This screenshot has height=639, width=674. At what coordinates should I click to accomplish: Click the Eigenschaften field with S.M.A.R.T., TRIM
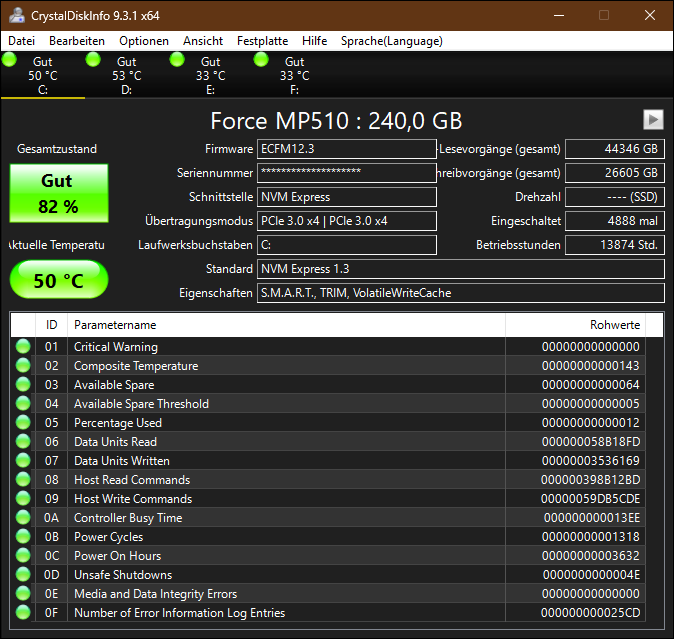click(461, 293)
